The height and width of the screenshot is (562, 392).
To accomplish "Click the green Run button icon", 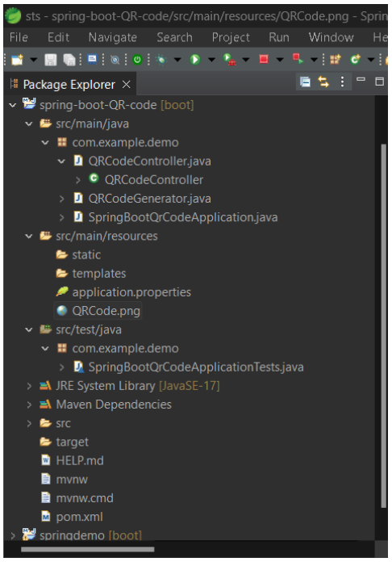I will tap(195, 59).
